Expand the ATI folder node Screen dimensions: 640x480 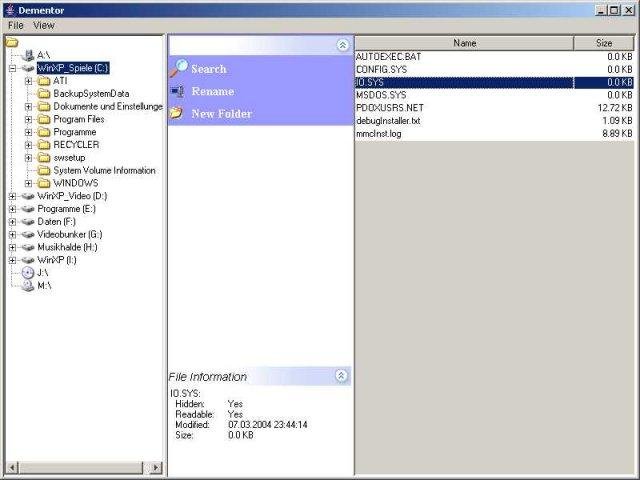coord(28,81)
